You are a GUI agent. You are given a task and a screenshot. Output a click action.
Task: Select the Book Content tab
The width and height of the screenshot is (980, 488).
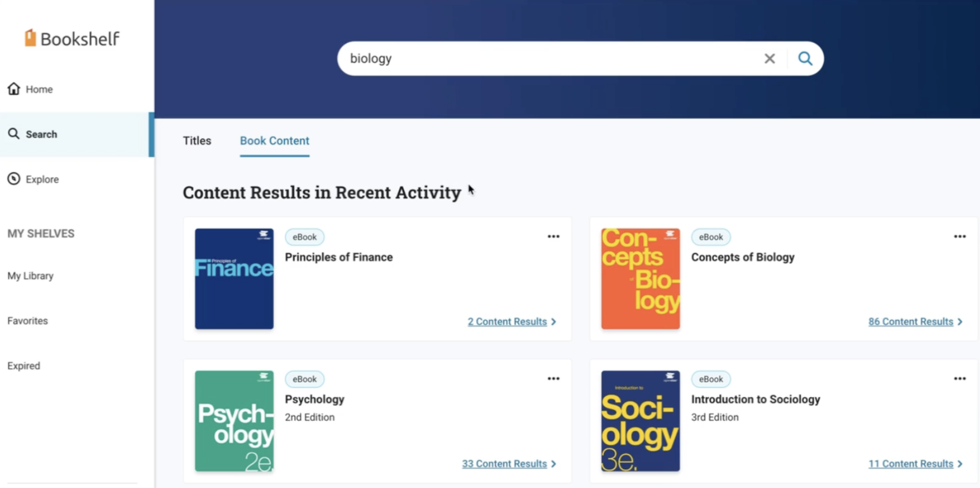click(x=274, y=141)
